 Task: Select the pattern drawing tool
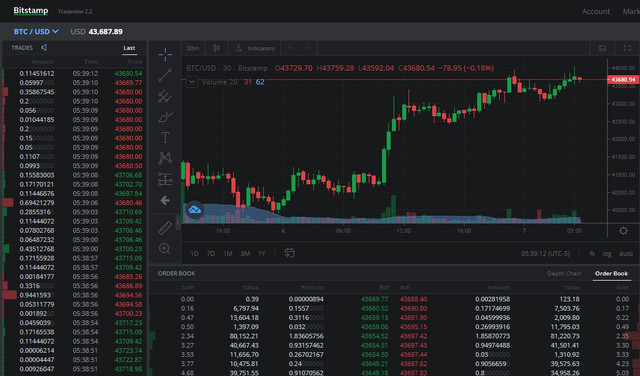tap(165, 158)
